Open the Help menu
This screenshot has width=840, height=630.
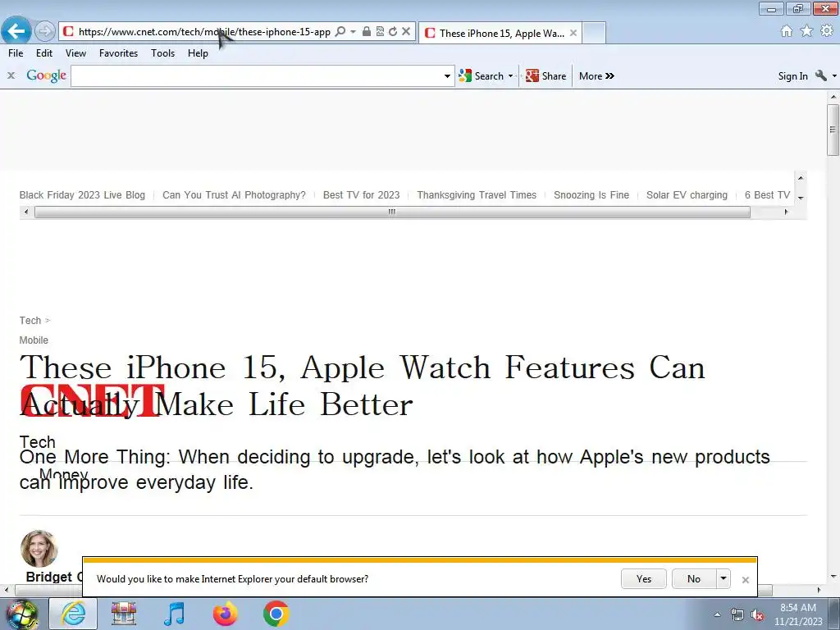[198, 53]
